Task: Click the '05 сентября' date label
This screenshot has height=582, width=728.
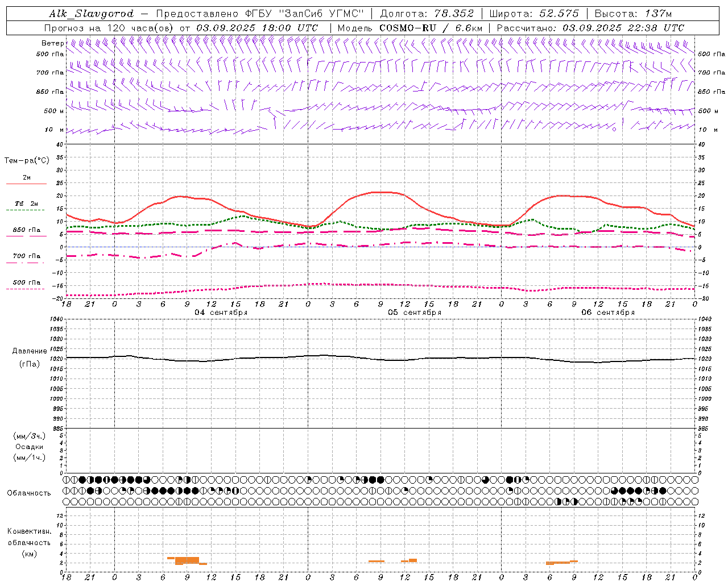Action: click(x=415, y=312)
